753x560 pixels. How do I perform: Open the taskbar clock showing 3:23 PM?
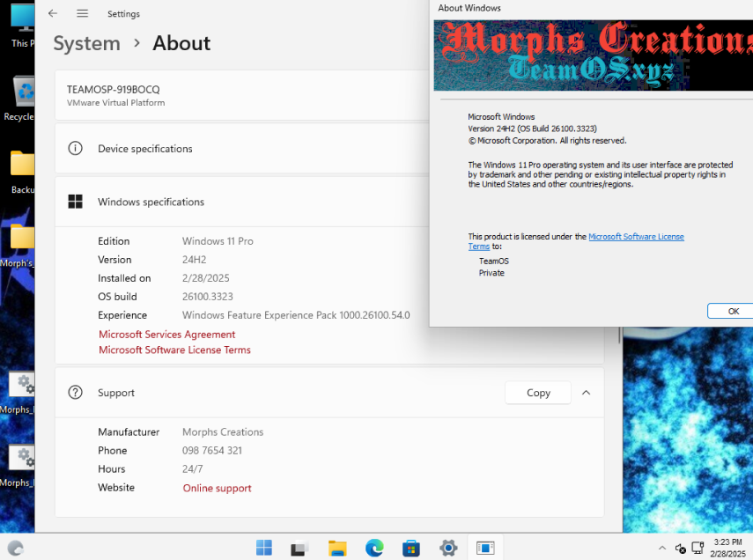pyautogui.click(x=727, y=548)
